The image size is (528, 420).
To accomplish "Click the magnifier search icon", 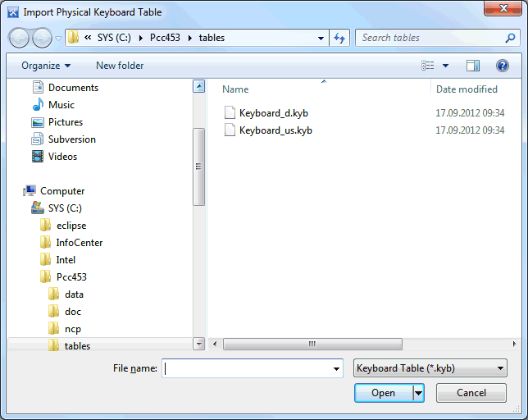I will [x=511, y=38].
